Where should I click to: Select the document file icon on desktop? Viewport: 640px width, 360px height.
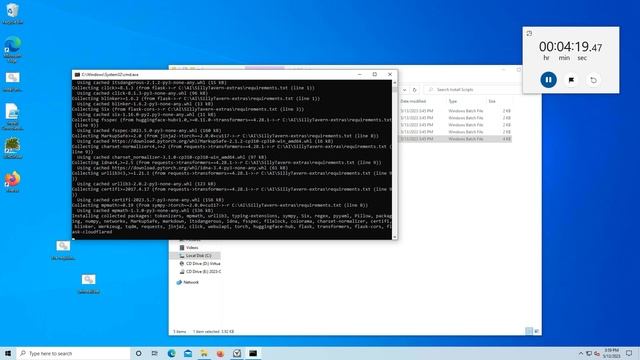click(12, 116)
